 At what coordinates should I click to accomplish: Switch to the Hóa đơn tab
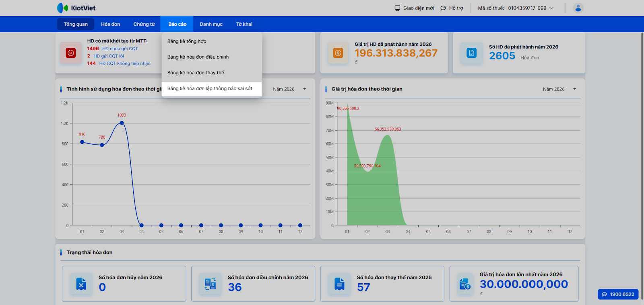coord(110,24)
